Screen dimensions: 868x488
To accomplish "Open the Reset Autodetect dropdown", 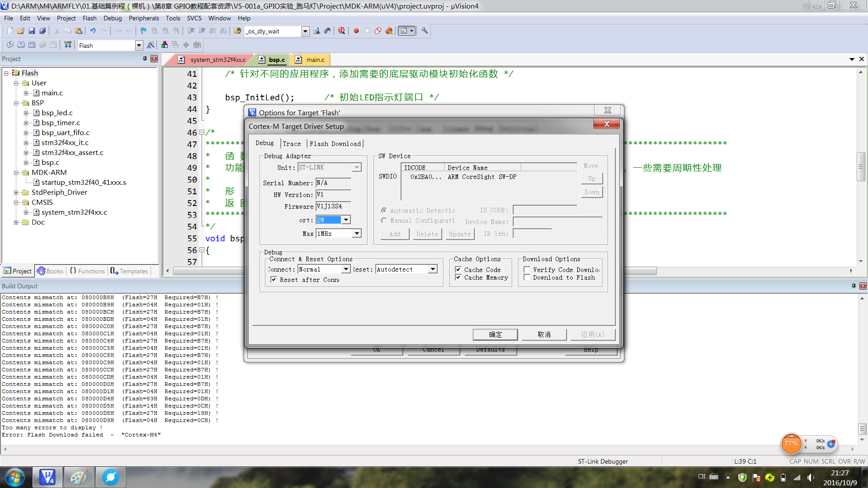I will (x=433, y=269).
